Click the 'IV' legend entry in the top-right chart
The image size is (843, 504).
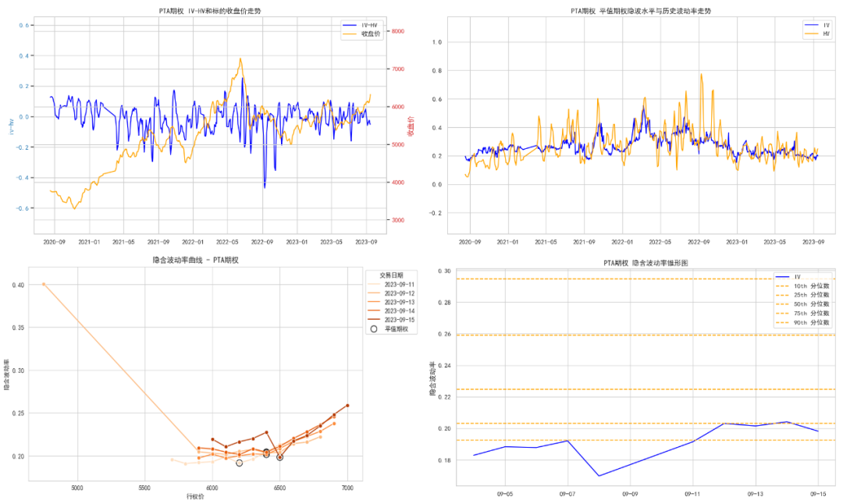817,25
